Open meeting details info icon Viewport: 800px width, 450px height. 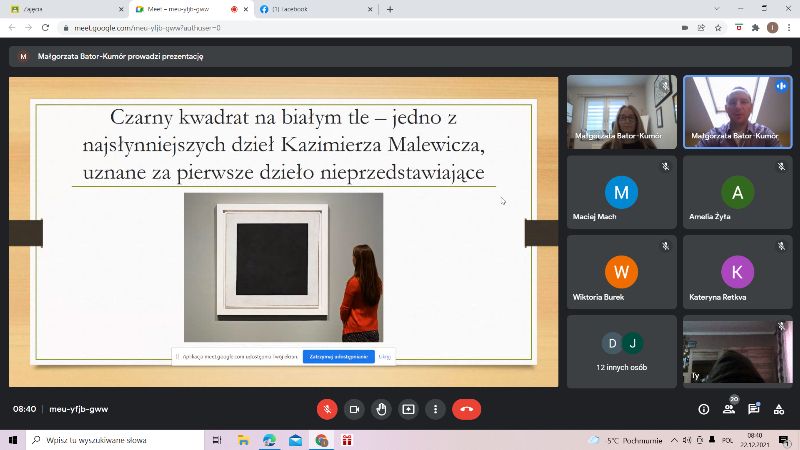(x=704, y=409)
